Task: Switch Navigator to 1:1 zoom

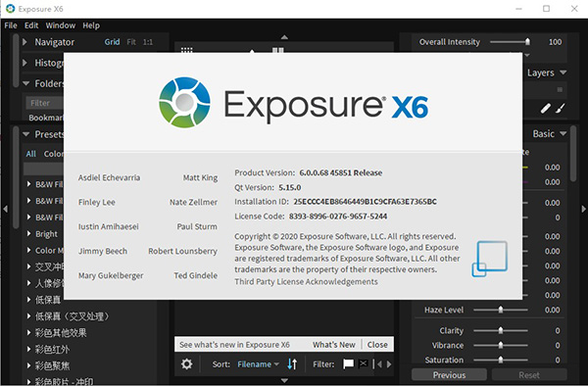Action: [148, 42]
